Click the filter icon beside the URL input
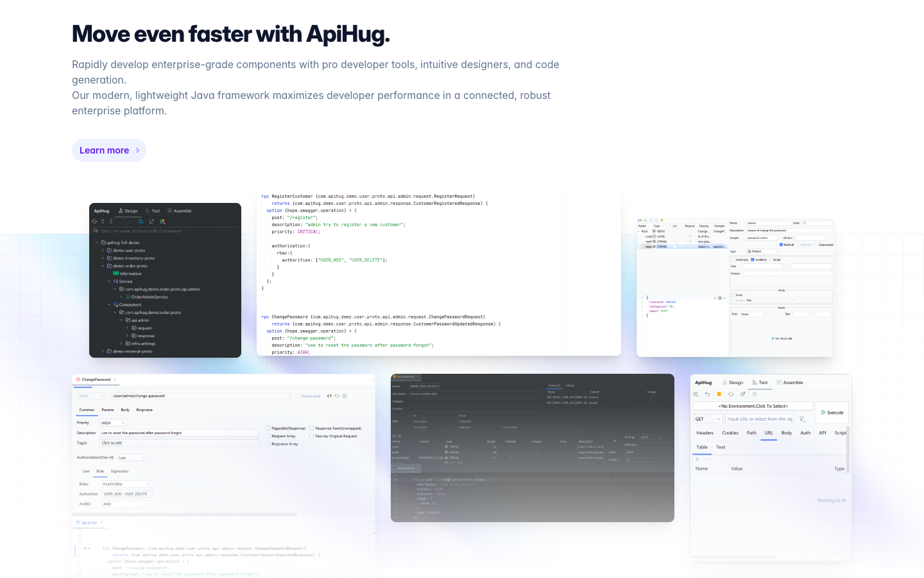This screenshot has height=578, width=924. pyautogui.click(x=802, y=419)
